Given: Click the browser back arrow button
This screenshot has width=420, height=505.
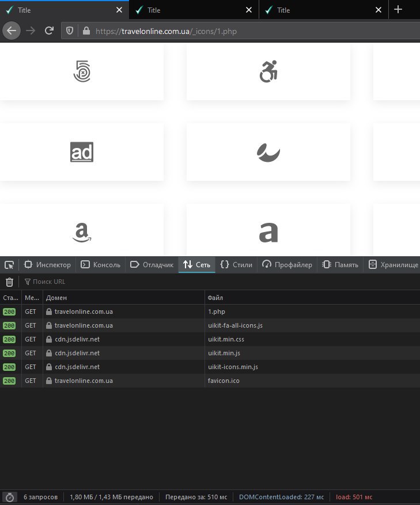Looking at the screenshot, I should (x=12, y=31).
